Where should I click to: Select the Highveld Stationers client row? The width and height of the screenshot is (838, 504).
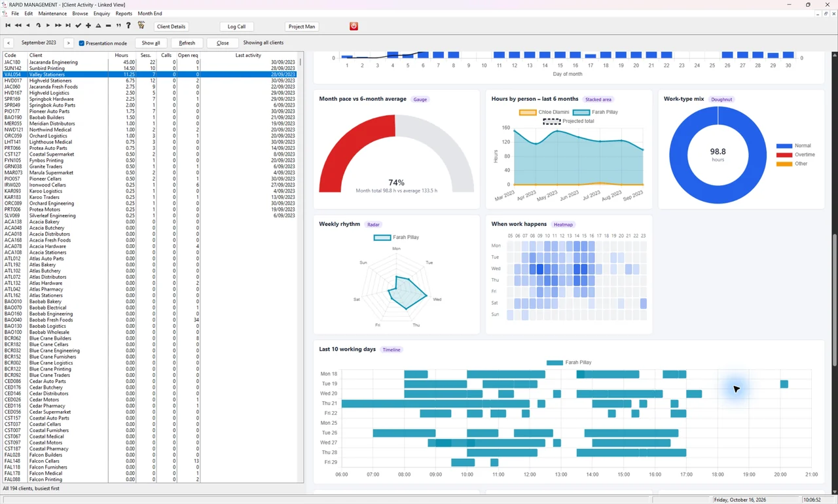coord(150,81)
